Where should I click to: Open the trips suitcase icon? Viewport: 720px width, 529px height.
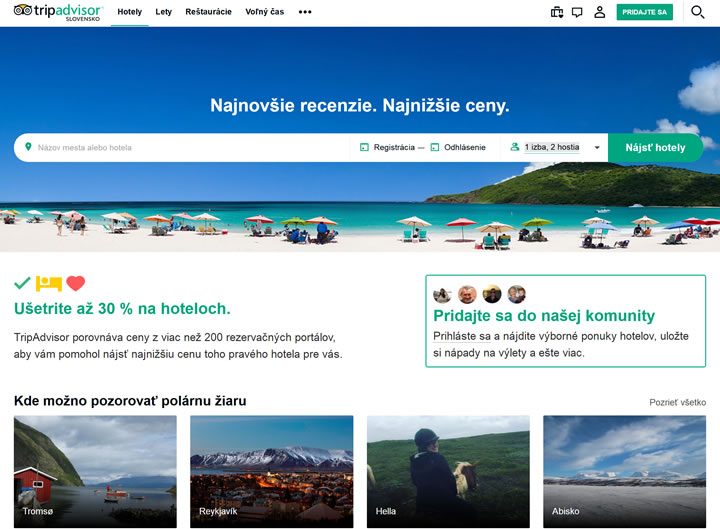tap(557, 12)
